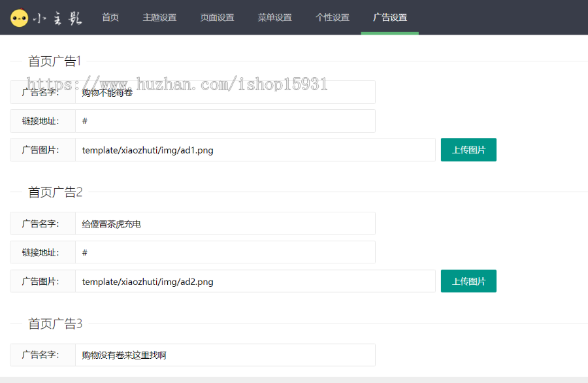
Task: Select the active 广告设置 tab
Action: (390, 17)
